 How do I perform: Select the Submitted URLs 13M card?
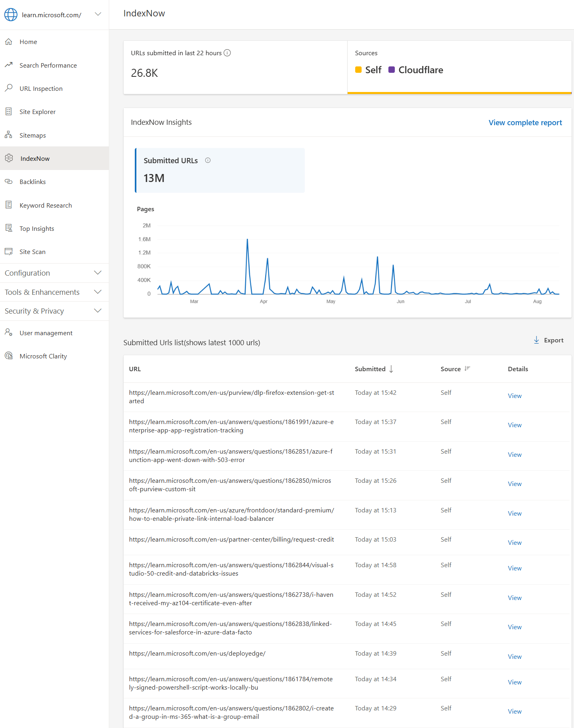220,170
